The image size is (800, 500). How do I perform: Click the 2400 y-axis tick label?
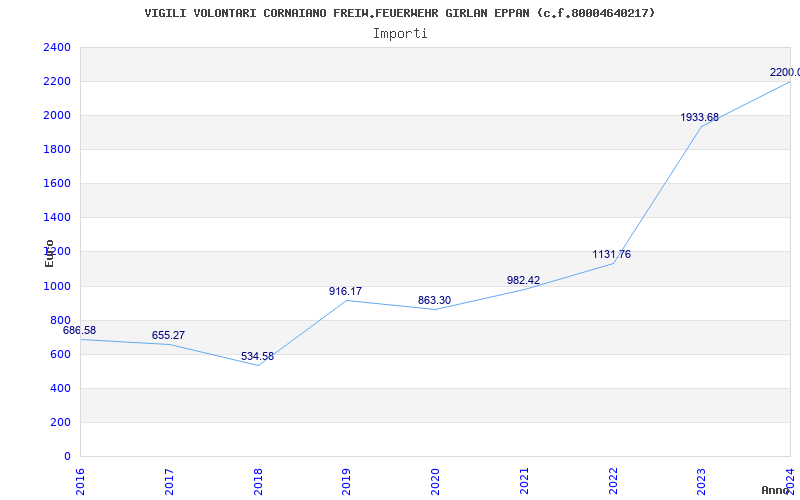57,47
